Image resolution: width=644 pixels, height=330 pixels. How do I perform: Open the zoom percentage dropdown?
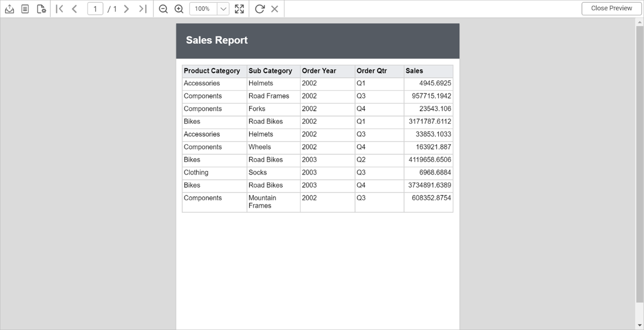[x=223, y=9]
